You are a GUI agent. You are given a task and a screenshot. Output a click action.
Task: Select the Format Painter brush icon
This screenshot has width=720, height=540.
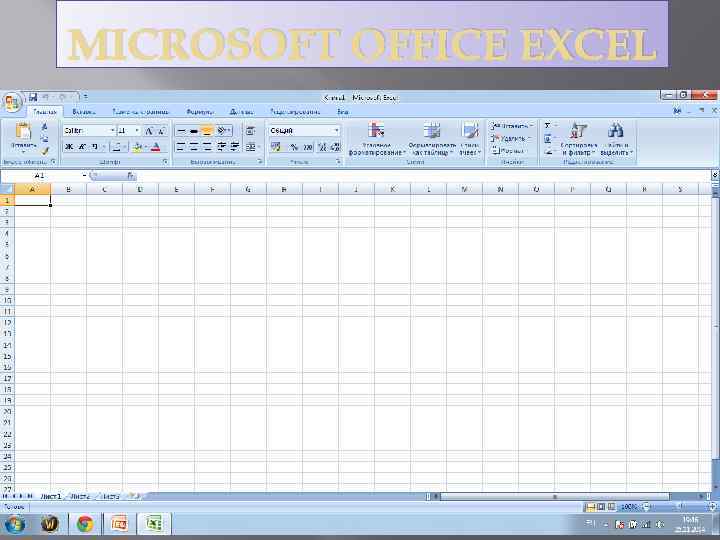coord(45,150)
